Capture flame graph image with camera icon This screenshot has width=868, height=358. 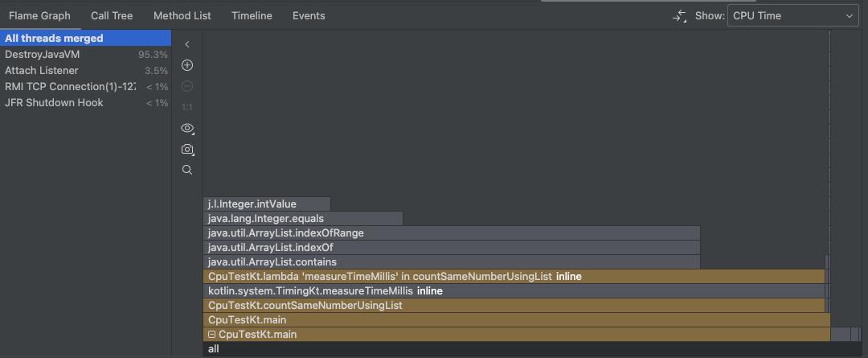pos(187,150)
